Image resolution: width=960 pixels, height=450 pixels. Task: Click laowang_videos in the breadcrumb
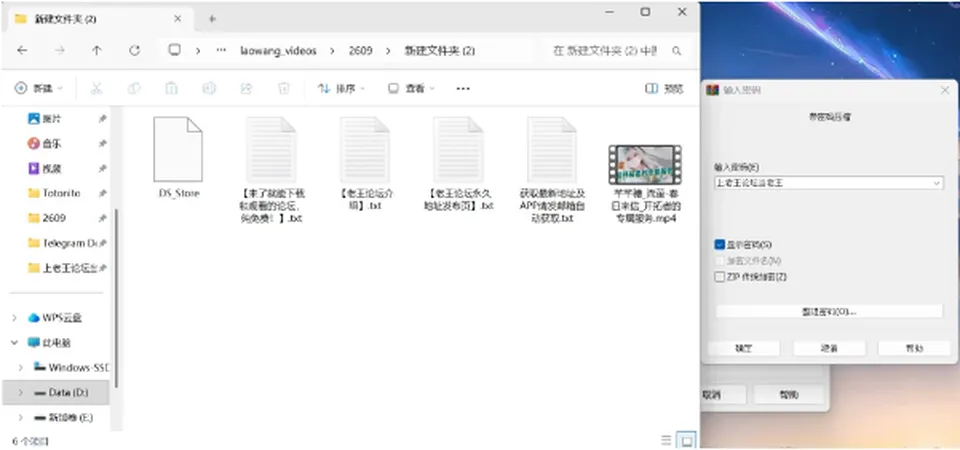[279, 51]
